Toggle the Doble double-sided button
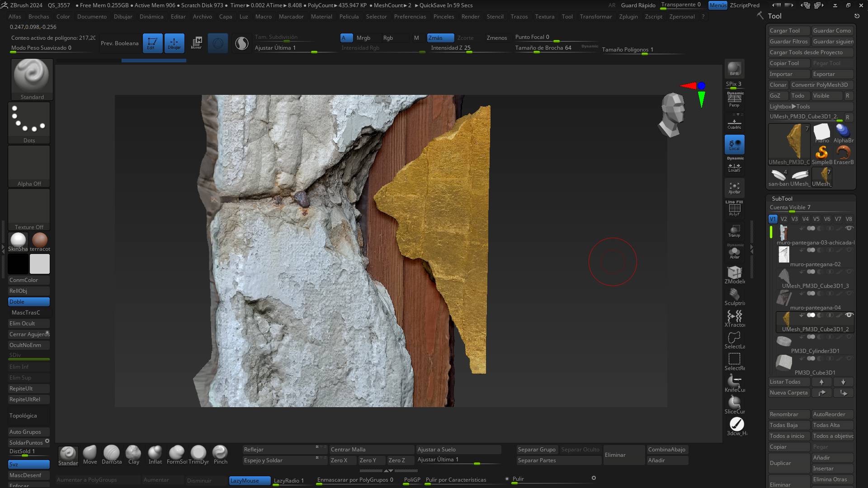The width and height of the screenshot is (868, 488). (x=29, y=302)
